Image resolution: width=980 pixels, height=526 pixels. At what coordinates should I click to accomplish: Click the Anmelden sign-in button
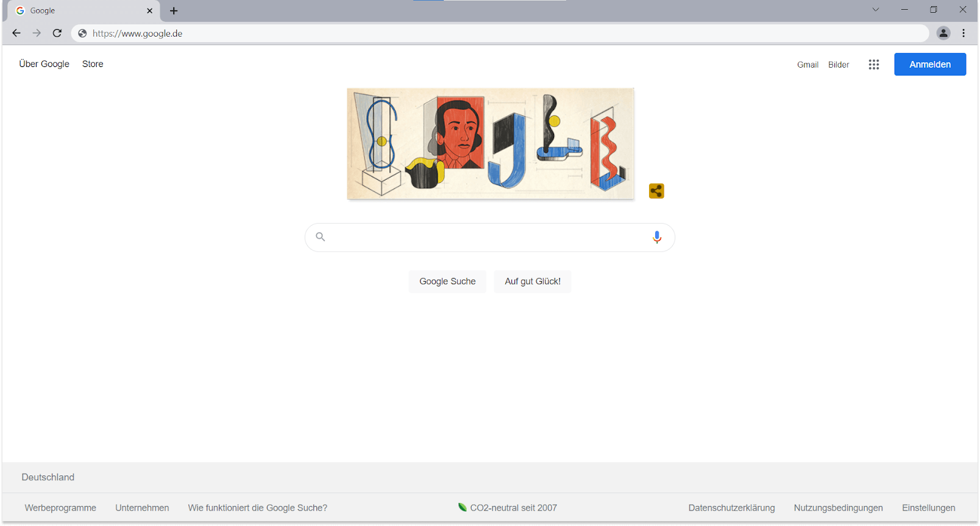click(x=929, y=65)
